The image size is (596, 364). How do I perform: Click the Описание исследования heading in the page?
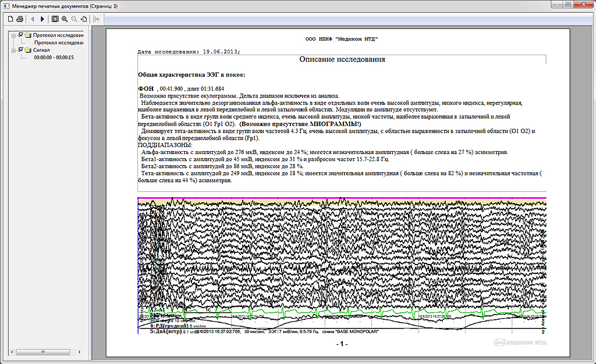342,59
